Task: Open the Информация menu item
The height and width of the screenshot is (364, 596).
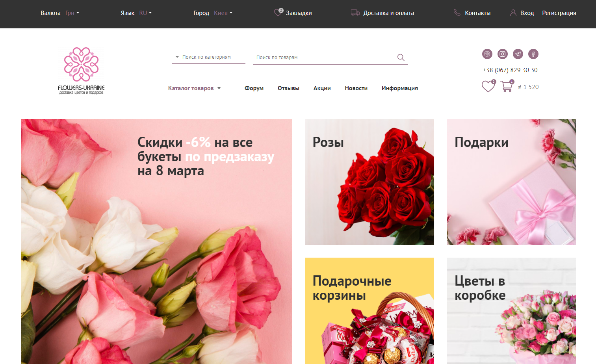Action: point(400,88)
